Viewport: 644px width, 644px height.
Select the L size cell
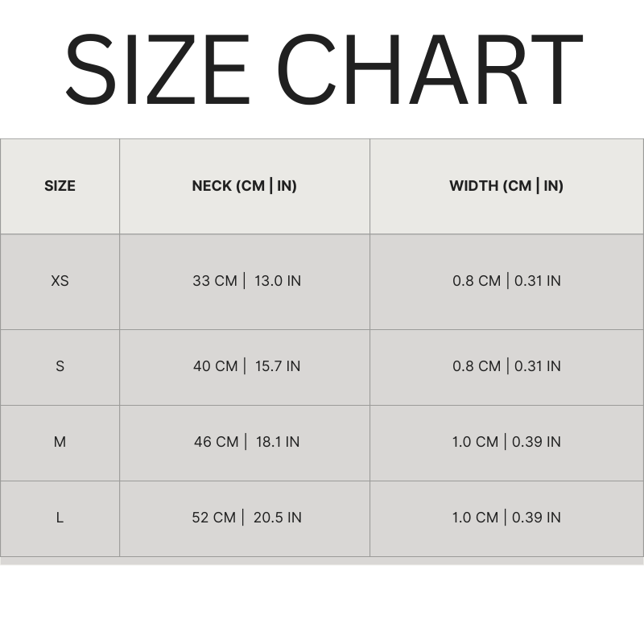click(60, 518)
